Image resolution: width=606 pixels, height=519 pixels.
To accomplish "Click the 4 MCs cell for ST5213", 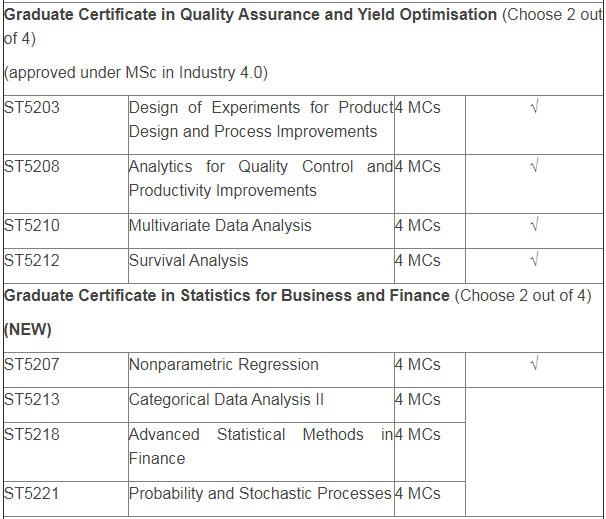I will pos(418,400).
